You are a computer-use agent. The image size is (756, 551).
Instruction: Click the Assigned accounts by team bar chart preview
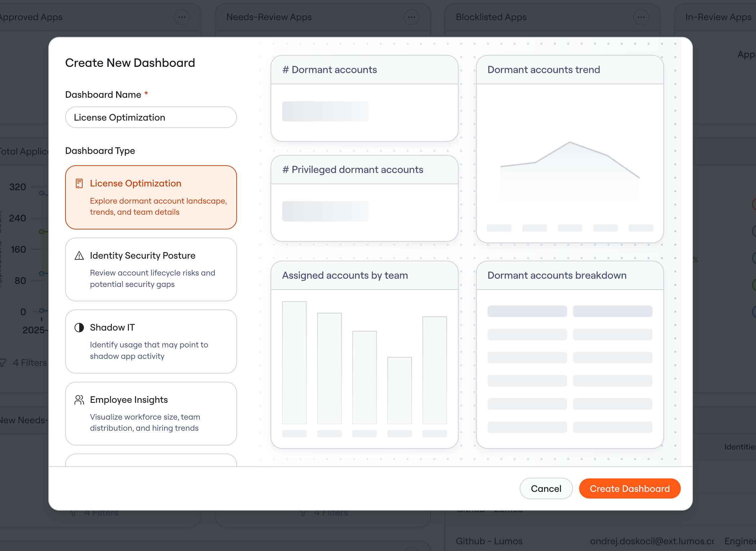pos(365,355)
